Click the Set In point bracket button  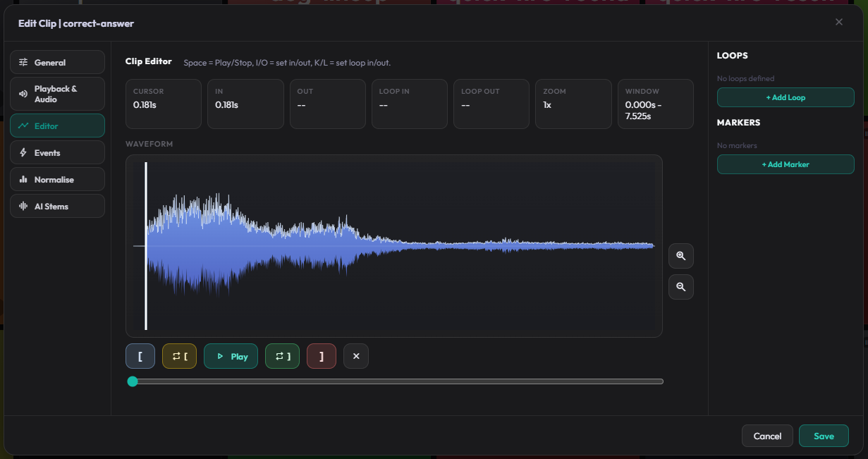(140, 356)
